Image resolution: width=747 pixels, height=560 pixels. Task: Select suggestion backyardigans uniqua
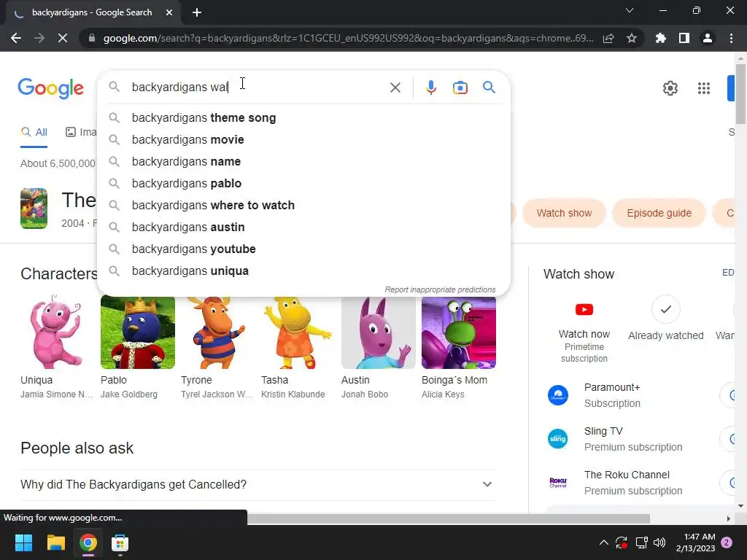[303, 271]
